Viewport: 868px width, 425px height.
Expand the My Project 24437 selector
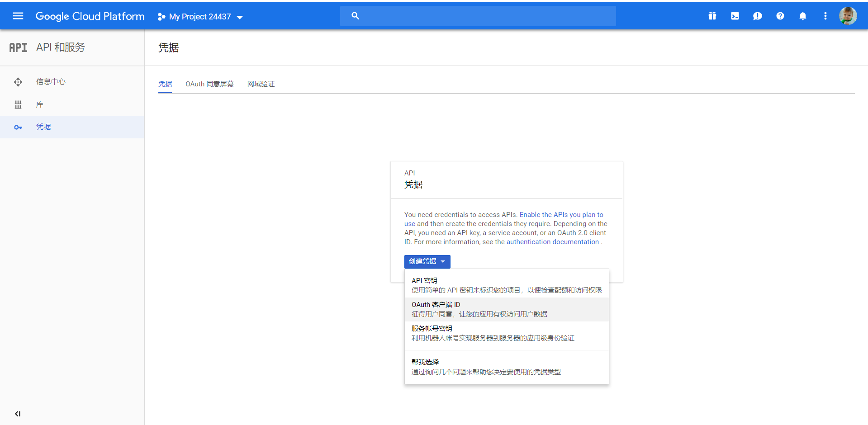point(200,17)
